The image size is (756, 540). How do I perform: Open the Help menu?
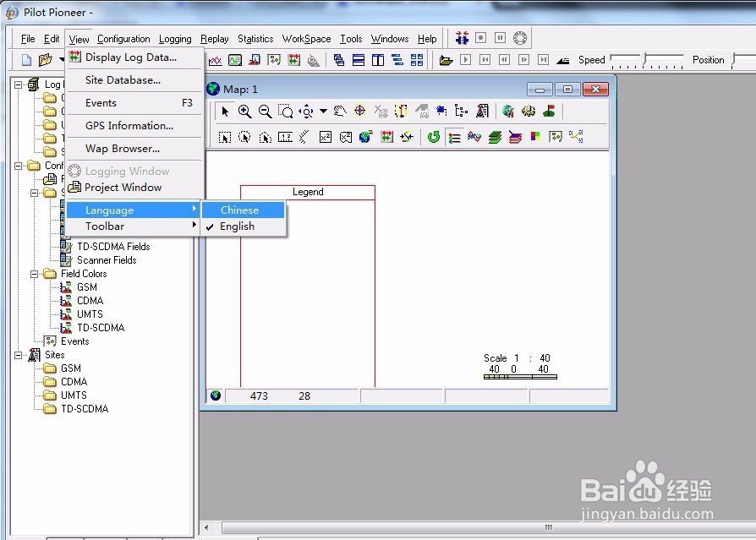(427, 39)
